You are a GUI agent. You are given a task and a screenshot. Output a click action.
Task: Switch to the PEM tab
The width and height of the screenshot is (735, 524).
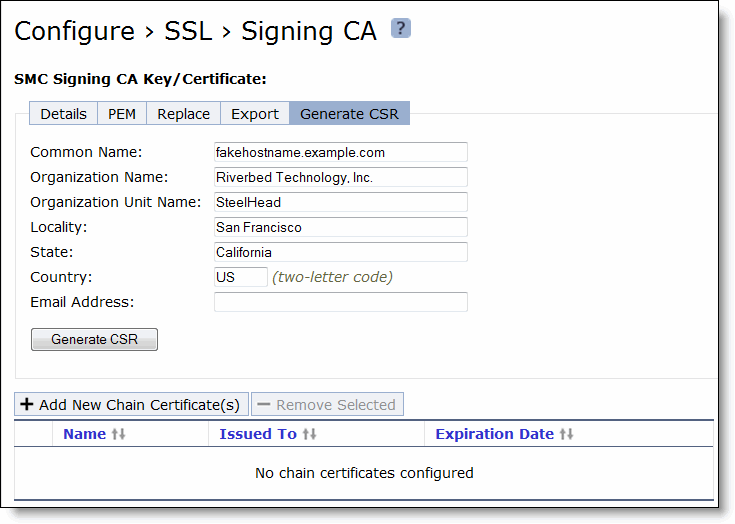click(122, 113)
